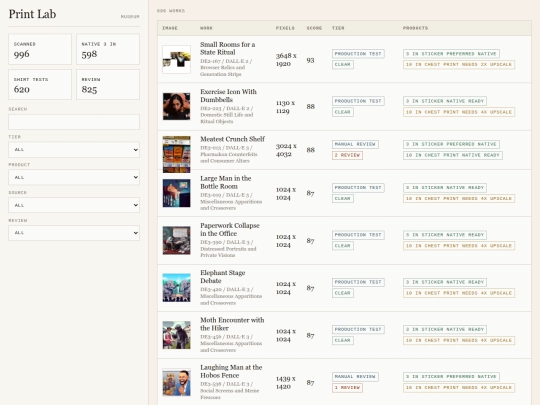The width and height of the screenshot is (540, 405).
Task: Select the Scanned 996 stat card
Action: coord(40,49)
